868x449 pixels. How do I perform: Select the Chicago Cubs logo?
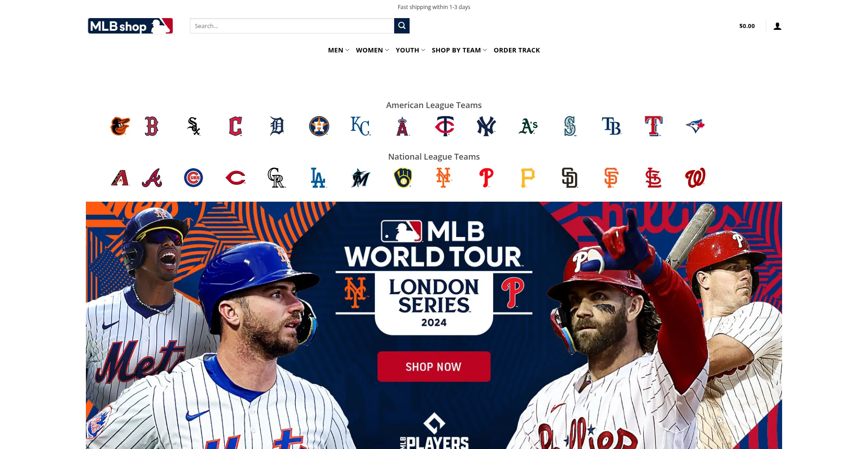tap(193, 178)
